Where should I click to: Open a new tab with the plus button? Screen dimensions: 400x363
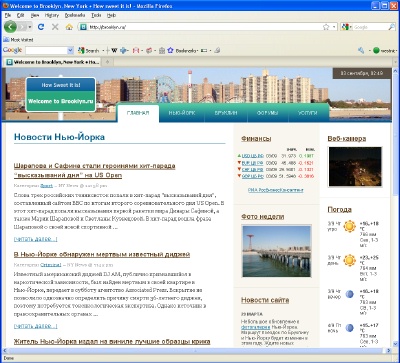[107, 62]
